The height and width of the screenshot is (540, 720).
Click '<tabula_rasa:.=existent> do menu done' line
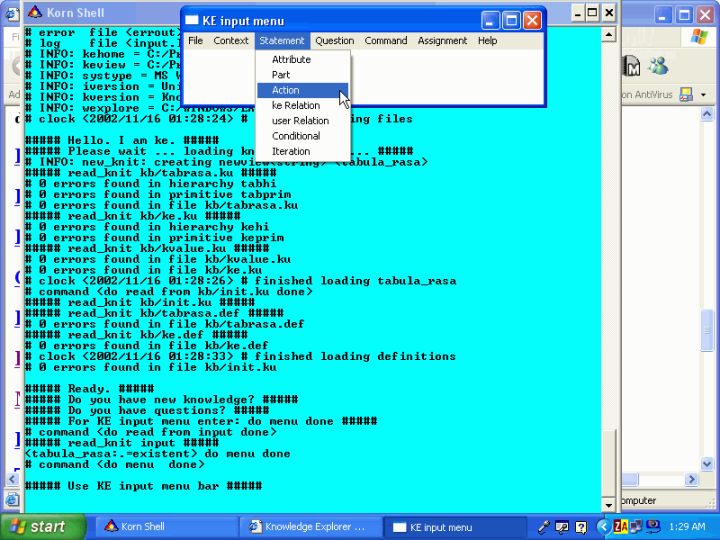click(x=158, y=454)
